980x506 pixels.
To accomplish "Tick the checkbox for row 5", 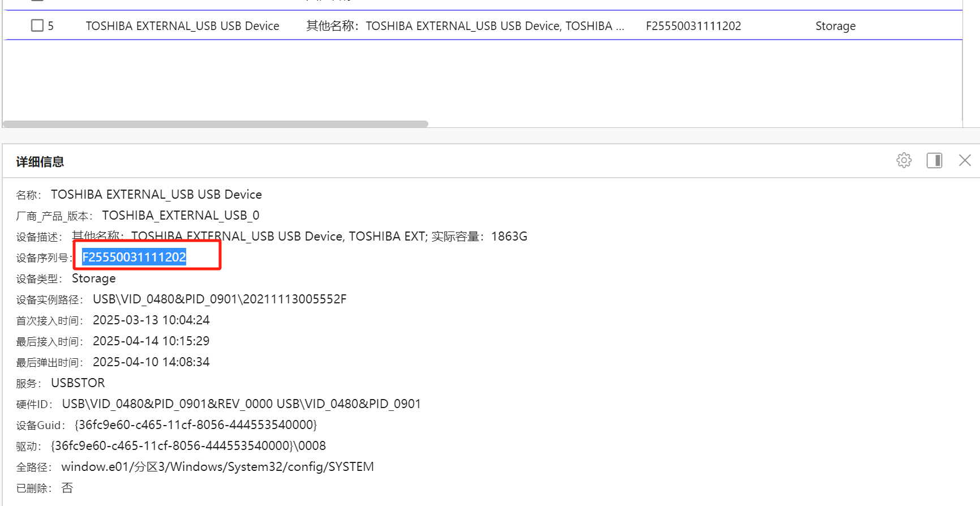I will (x=37, y=25).
